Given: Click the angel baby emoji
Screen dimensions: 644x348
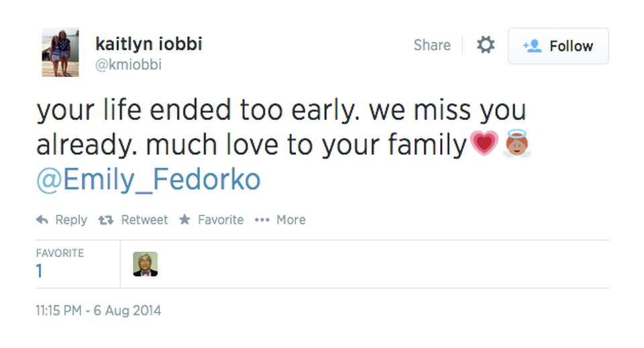Looking at the screenshot, I should click(x=517, y=143).
